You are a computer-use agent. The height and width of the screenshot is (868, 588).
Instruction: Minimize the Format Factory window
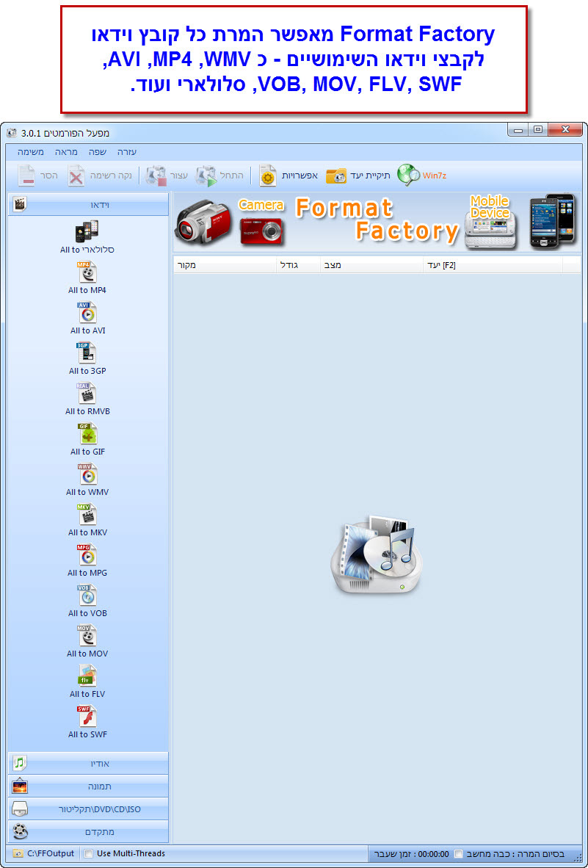(x=518, y=130)
